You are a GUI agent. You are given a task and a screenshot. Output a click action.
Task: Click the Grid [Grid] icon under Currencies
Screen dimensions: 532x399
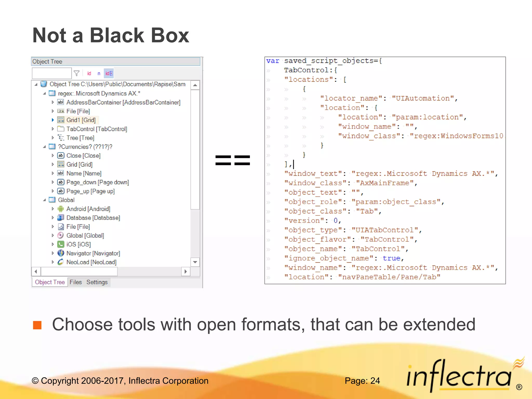[x=61, y=164]
